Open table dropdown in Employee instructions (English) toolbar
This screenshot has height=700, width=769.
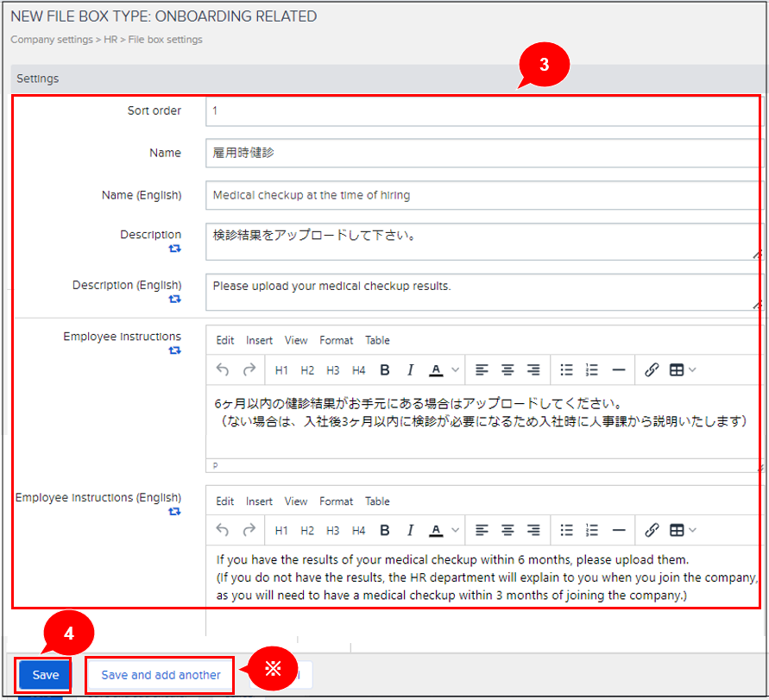683,530
